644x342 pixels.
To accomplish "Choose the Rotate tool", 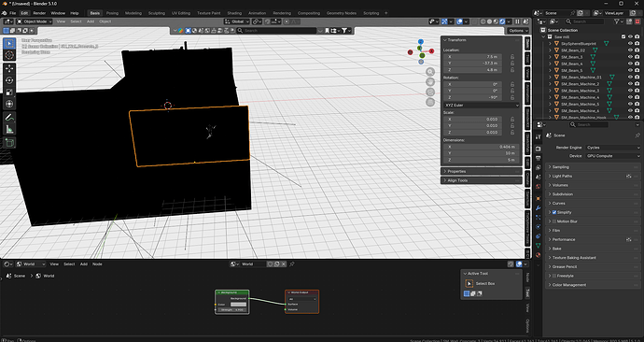I will pos(9,80).
